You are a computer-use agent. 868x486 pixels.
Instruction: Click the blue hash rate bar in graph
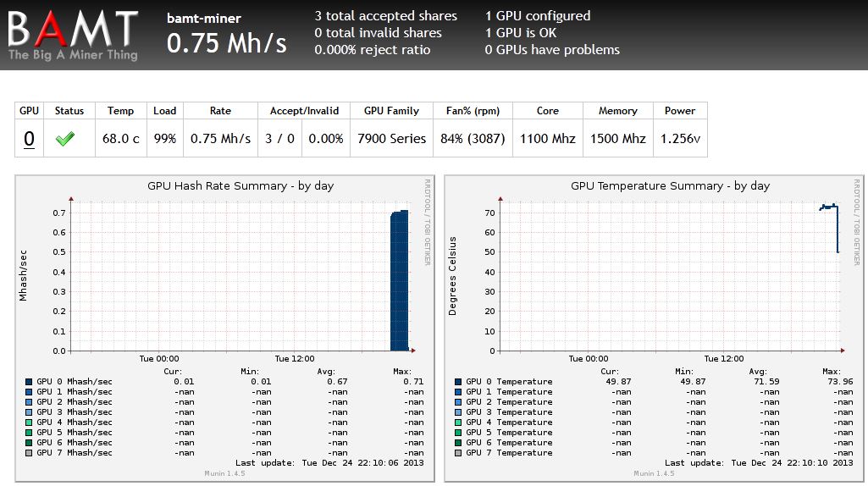(x=399, y=280)
